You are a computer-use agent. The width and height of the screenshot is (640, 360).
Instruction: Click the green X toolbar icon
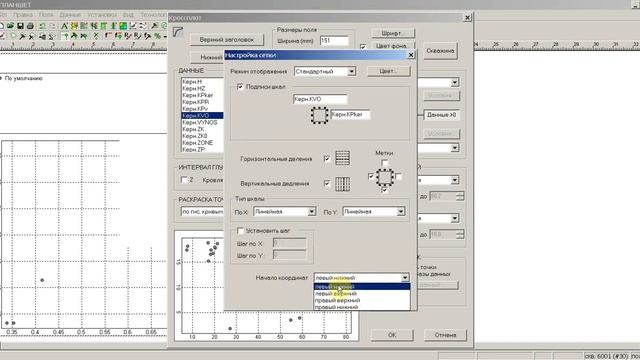(x=96, y=36)
